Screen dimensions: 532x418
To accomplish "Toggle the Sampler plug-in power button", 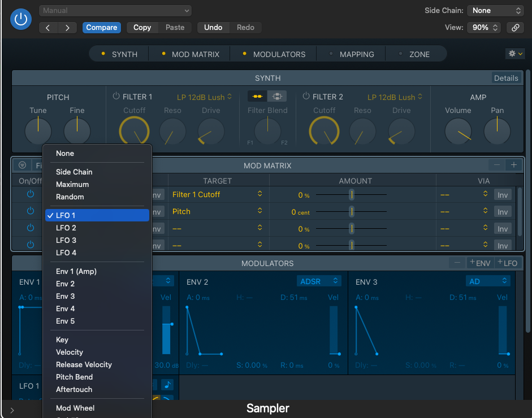I will (x=21, y=19).
